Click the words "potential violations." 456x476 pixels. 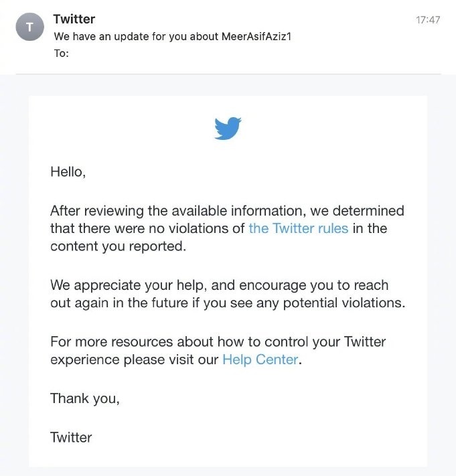coord(344,303)
